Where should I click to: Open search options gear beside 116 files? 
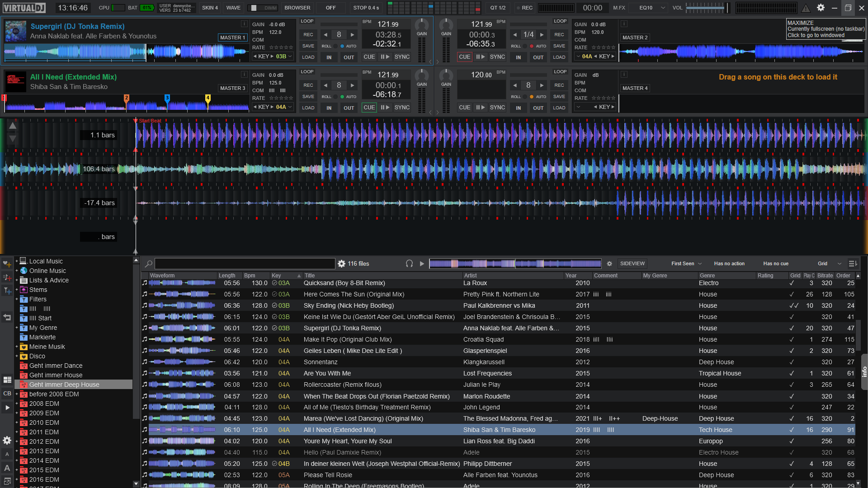coord(341,263)
